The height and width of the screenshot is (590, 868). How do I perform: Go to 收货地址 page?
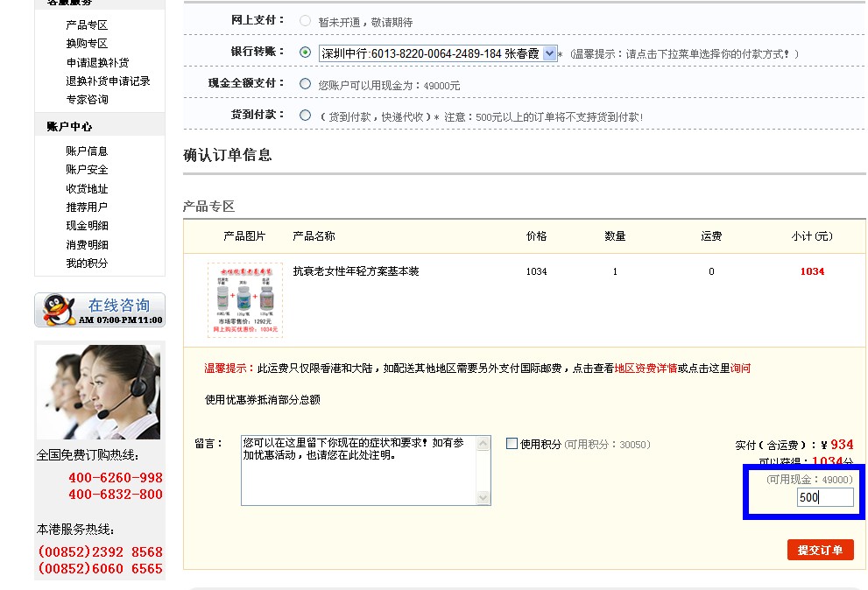[x=87, y=189]
